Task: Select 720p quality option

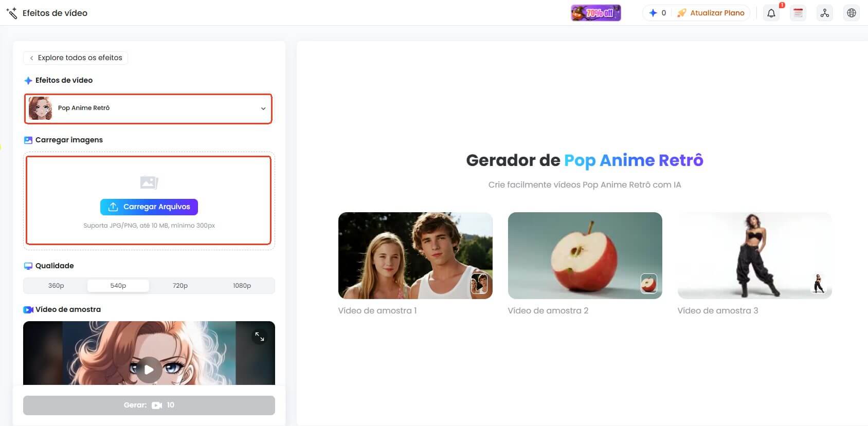Action: 180,286
